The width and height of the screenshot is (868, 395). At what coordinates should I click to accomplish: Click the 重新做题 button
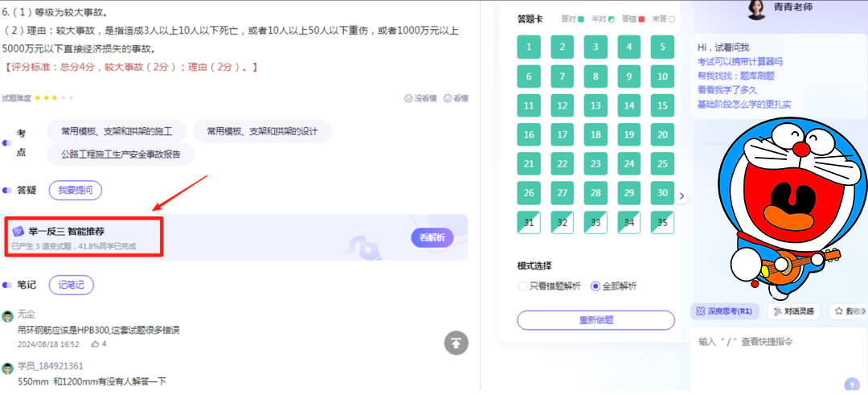[x=596, y=319]
